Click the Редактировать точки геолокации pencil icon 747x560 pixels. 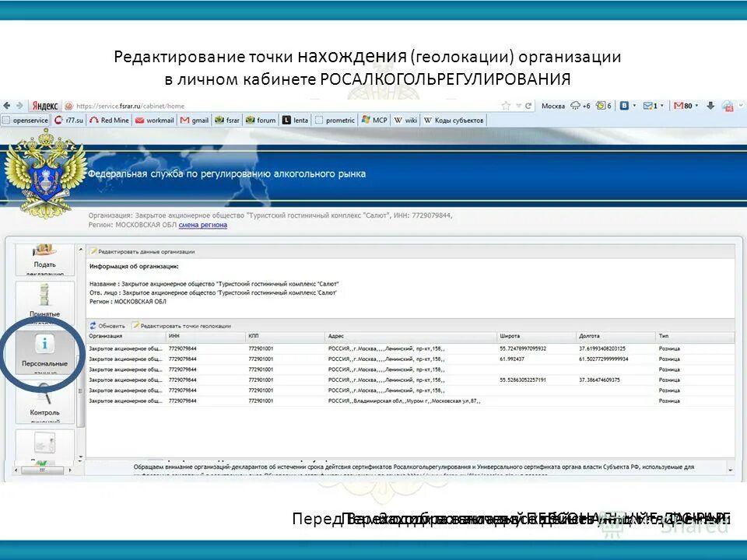pos(137,326)
